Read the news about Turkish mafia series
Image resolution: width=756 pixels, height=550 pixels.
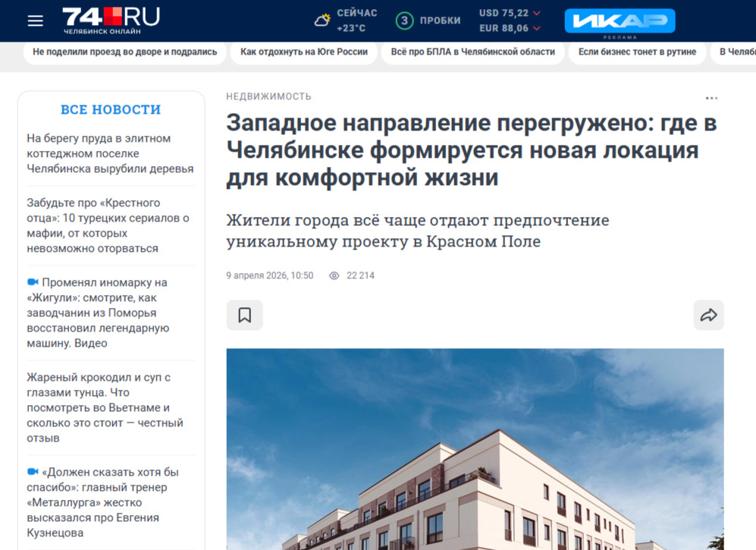coord(108,225)
